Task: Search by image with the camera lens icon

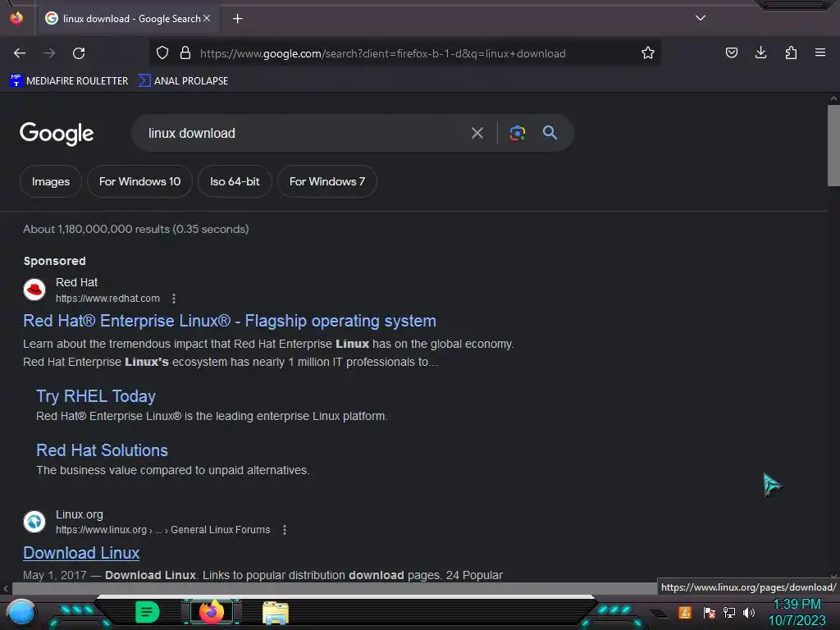Action: tap(517, 133)
